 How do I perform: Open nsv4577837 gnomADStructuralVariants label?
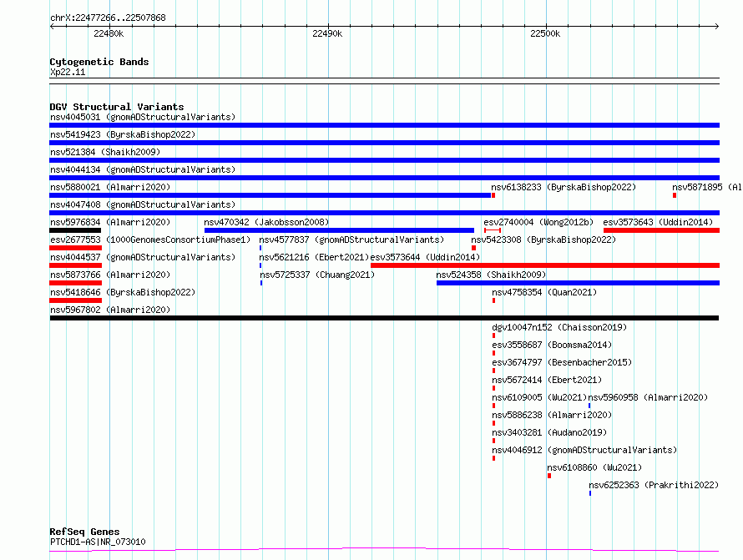point(351,240)
